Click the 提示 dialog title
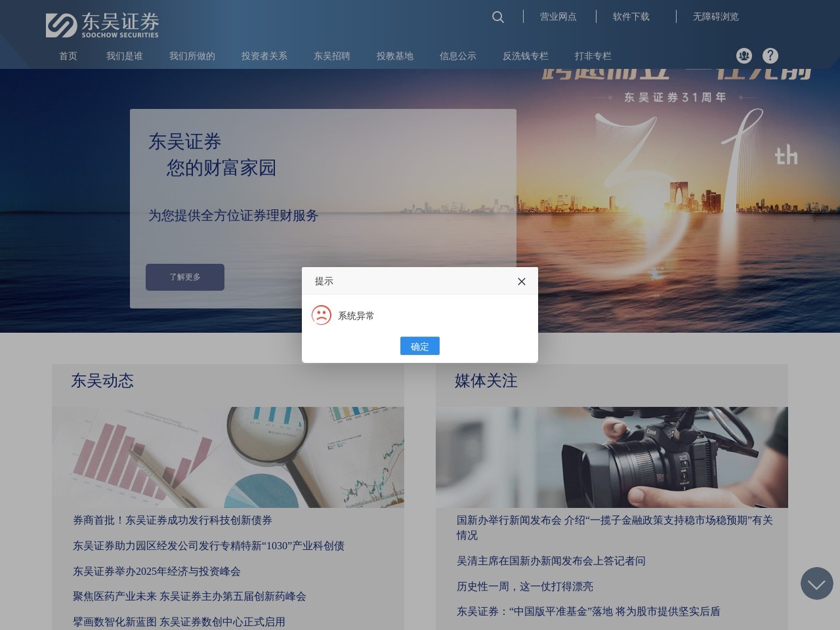This screenshot has height=630, width=840. tap(324, 281)
